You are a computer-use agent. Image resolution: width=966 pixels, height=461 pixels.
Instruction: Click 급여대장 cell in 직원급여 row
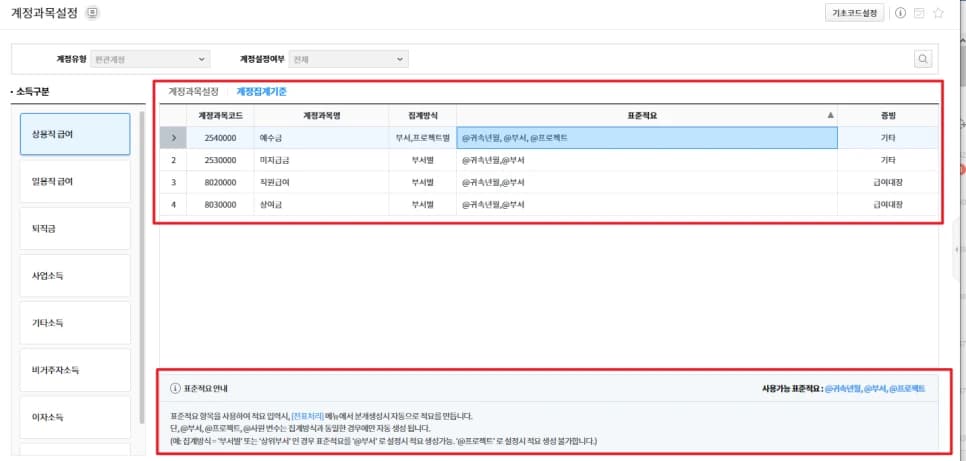coord(888,182)
